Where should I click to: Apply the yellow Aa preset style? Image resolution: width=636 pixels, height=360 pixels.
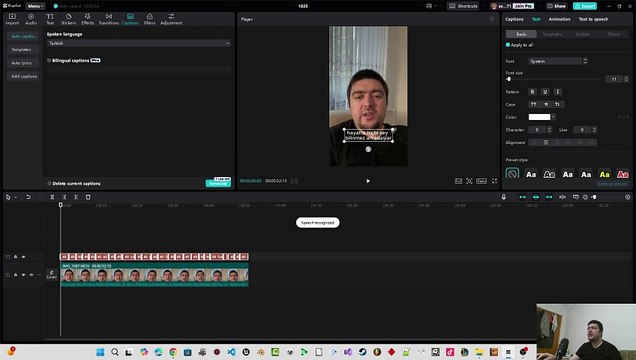click(604, 174)
